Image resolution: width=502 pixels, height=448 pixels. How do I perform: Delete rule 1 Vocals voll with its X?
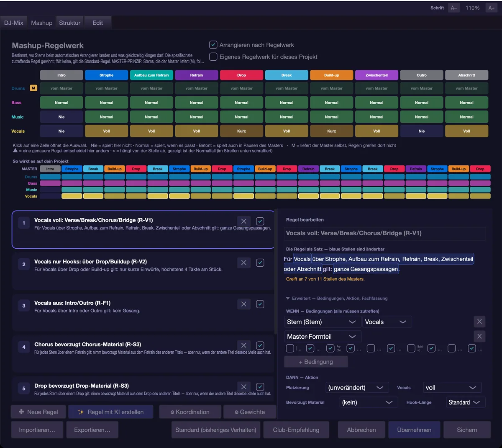[x=244, y=221]
